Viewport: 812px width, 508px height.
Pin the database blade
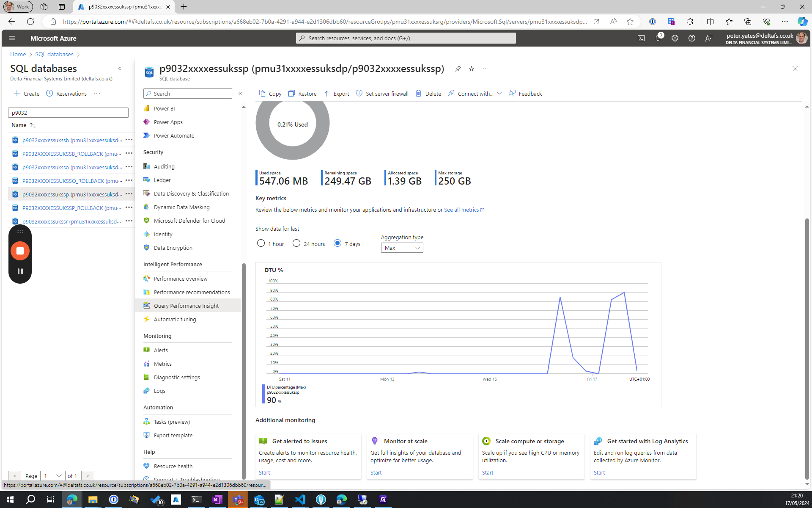[458, 69]
